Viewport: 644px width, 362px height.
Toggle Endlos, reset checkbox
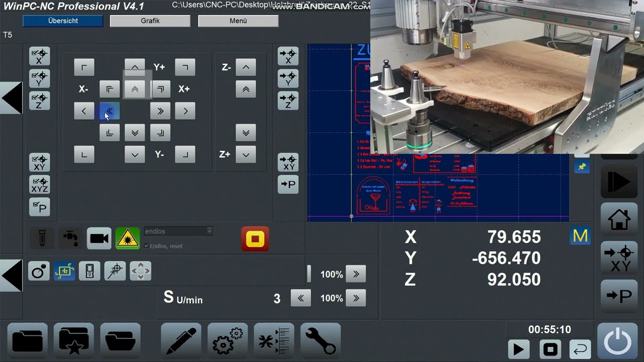tap(146, 246)
